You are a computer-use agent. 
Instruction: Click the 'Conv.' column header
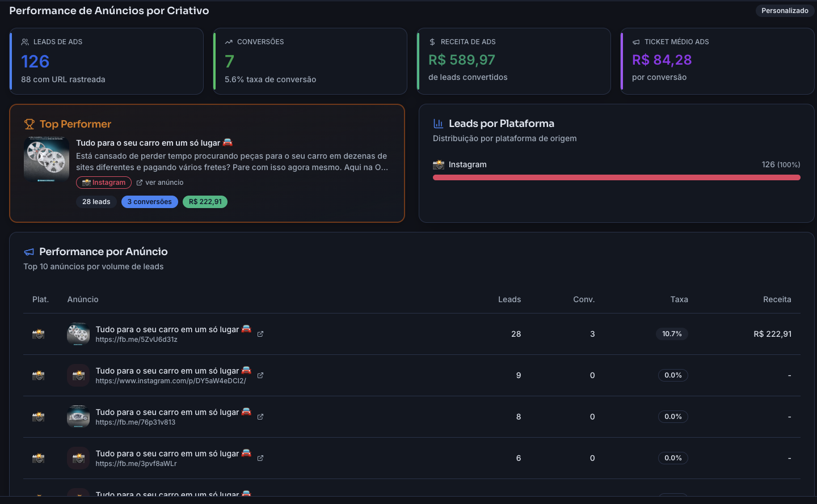(584, 299)
